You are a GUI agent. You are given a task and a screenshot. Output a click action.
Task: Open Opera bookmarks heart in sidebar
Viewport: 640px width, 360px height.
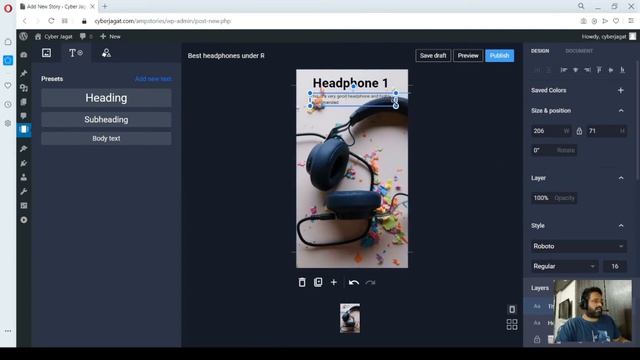8,85
